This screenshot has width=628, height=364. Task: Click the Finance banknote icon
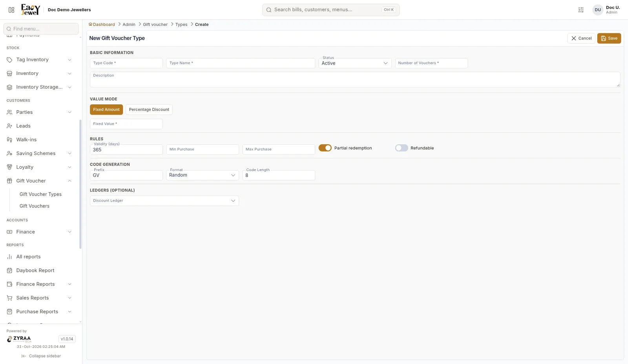click(9, 232)
